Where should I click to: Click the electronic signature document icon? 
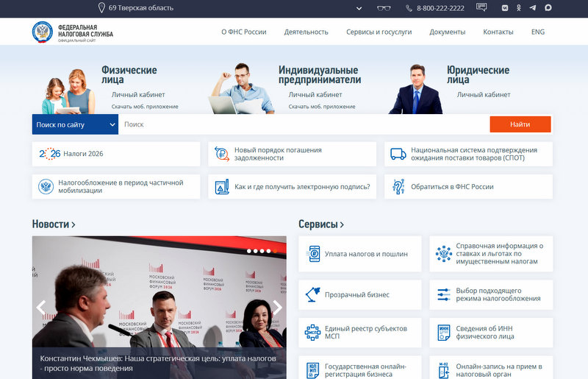click(x=222, y=187)
